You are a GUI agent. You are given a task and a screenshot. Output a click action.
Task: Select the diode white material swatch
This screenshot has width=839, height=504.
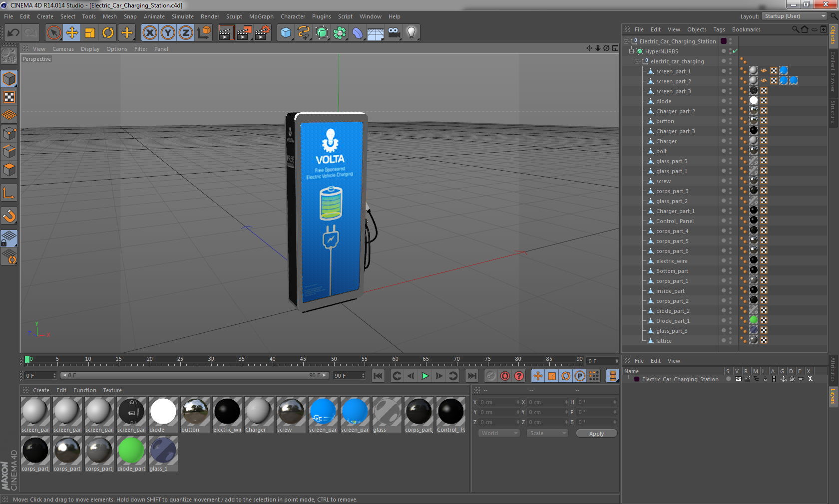tap(163, 415)
